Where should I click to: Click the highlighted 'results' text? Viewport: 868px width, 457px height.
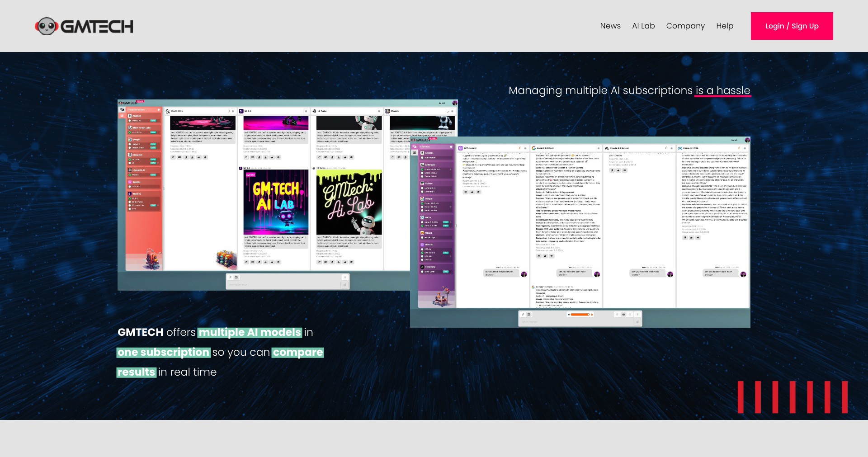pyautogui.click(x=136, y=372)
